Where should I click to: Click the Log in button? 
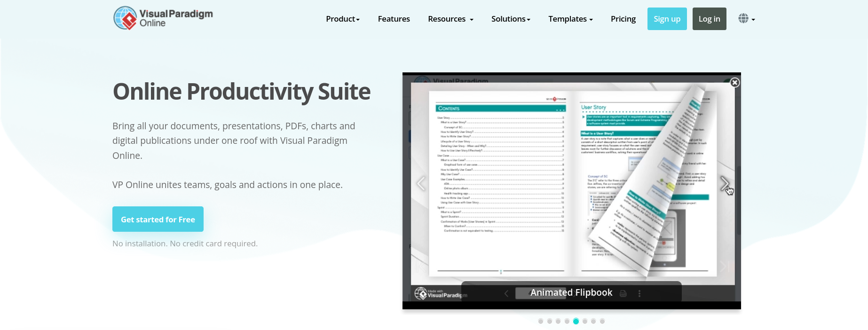point(710,19)
